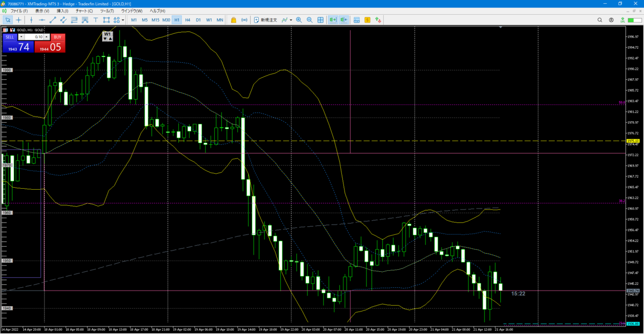This screenshot has width=644, height=334.
Task: Zoom in on the chart
Action: pyautogui.click(x=299, y=20)
